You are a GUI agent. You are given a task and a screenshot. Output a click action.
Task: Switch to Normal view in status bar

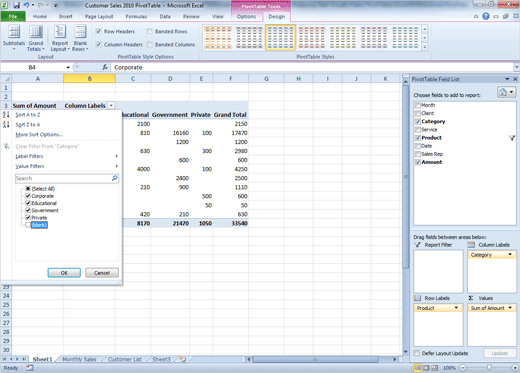coord(417,368)
